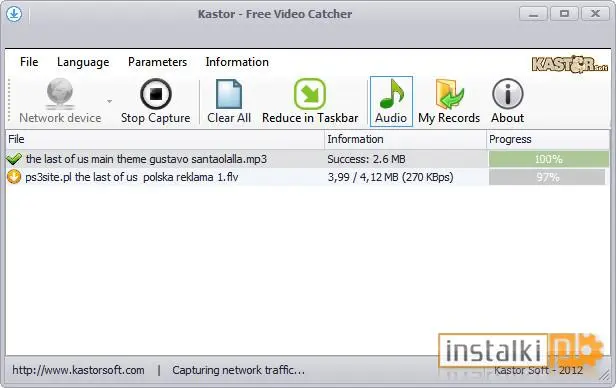Click the KastorSoft logo
616x388 pixels.
click(570, 64)
